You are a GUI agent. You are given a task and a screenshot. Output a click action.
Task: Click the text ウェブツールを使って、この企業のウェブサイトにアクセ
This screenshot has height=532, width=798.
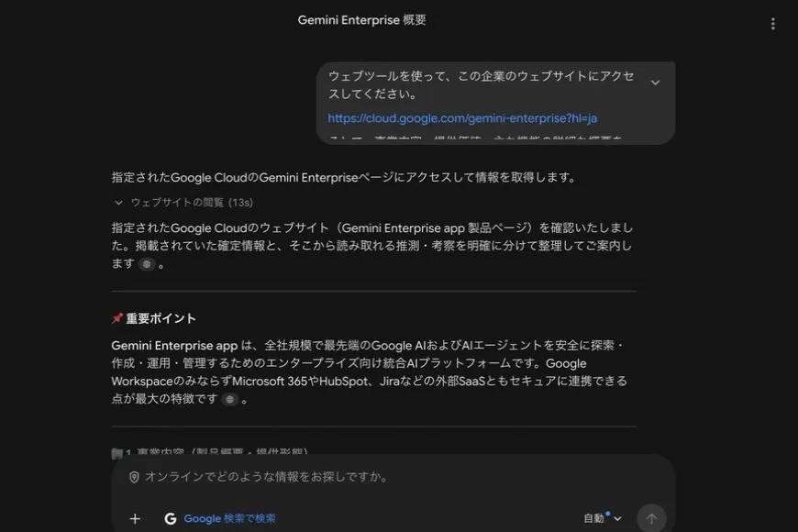click(481, 76)
